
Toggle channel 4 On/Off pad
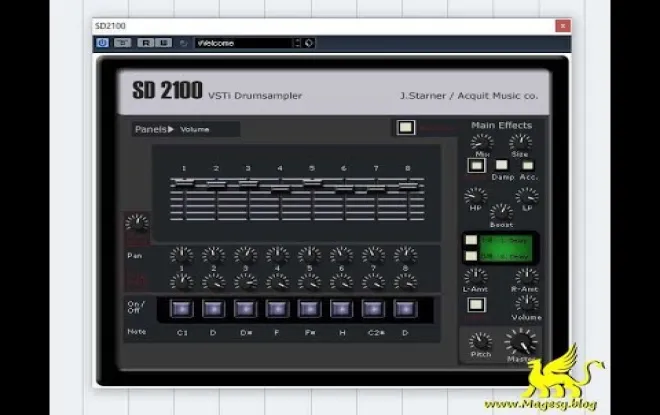pyautogui.click(x=277, y=308)
